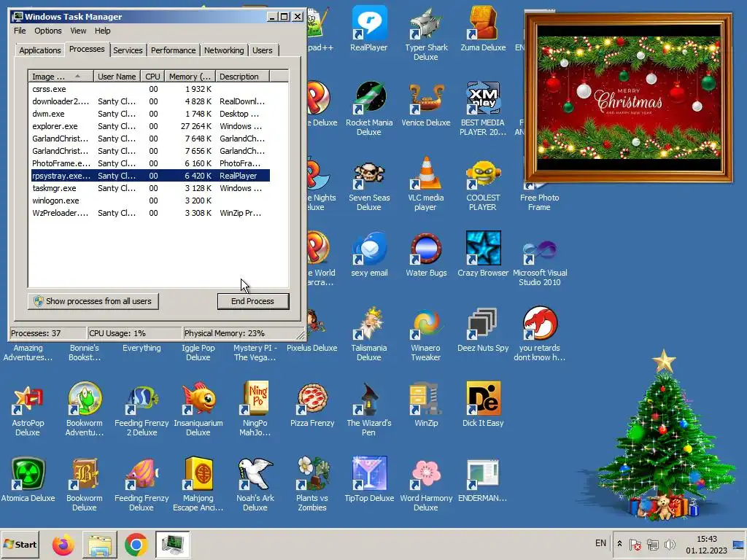The image size is (747, 560).
Task: Open the View menu
Action: (78, 31)
